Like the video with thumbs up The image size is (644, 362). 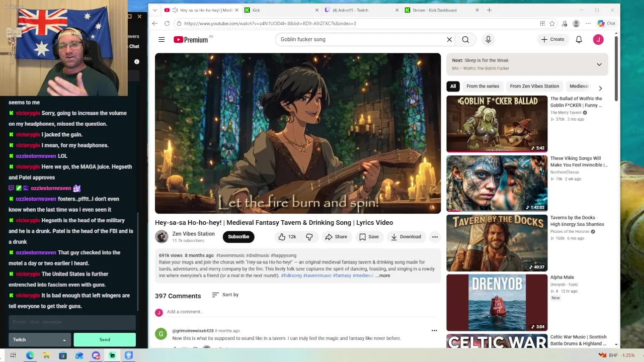tap(287, 237)
